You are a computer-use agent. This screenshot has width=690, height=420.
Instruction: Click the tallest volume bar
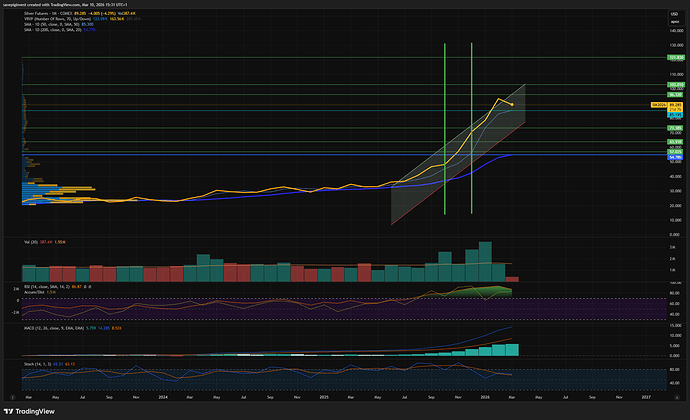(x=486, y=254)
